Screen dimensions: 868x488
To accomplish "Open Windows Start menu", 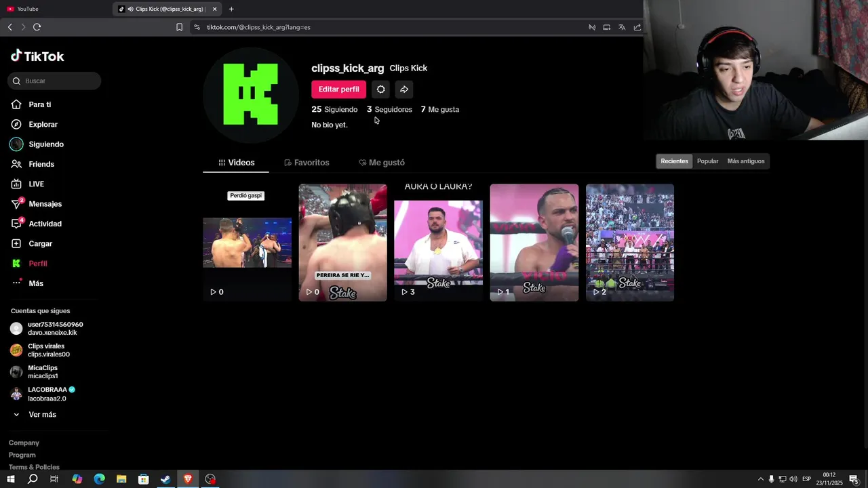I will (x=10, y=479).
